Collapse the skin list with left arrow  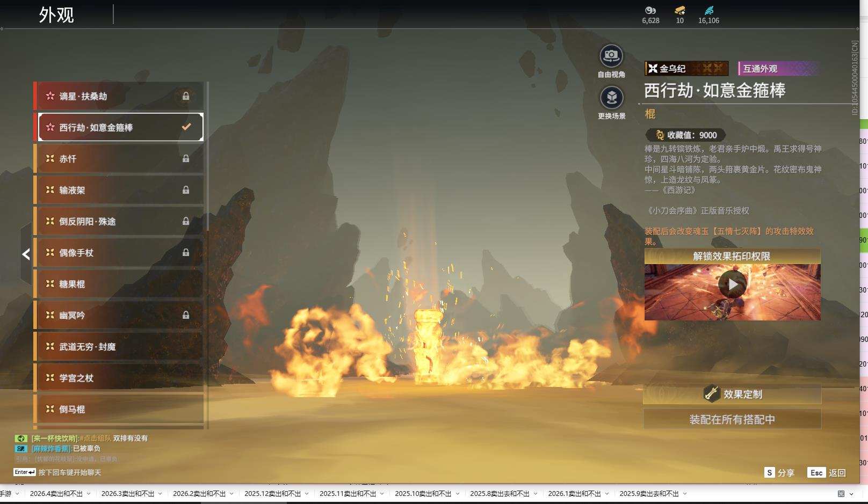(26, 254)
